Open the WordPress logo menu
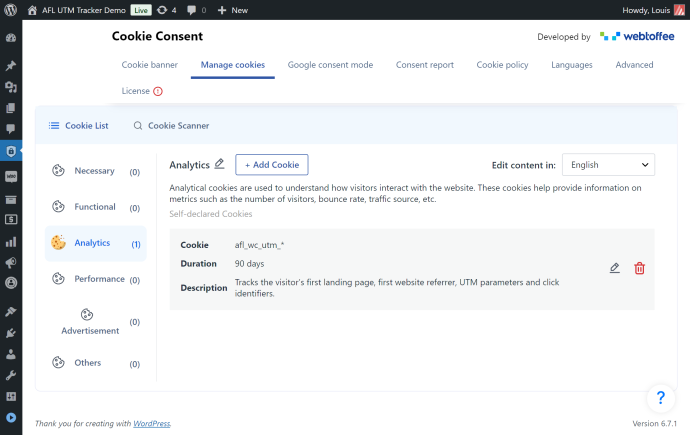 [x=11, y=10]
